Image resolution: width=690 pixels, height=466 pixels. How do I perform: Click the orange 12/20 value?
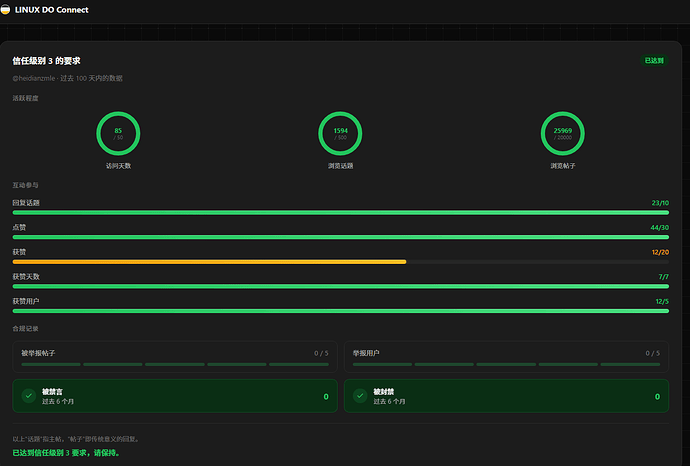coord(660,252)
